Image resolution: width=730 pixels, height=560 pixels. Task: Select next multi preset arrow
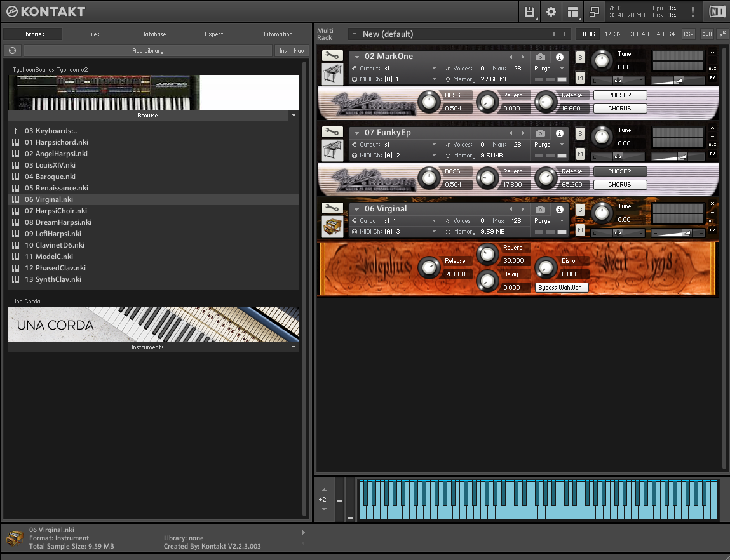point(565,34)
